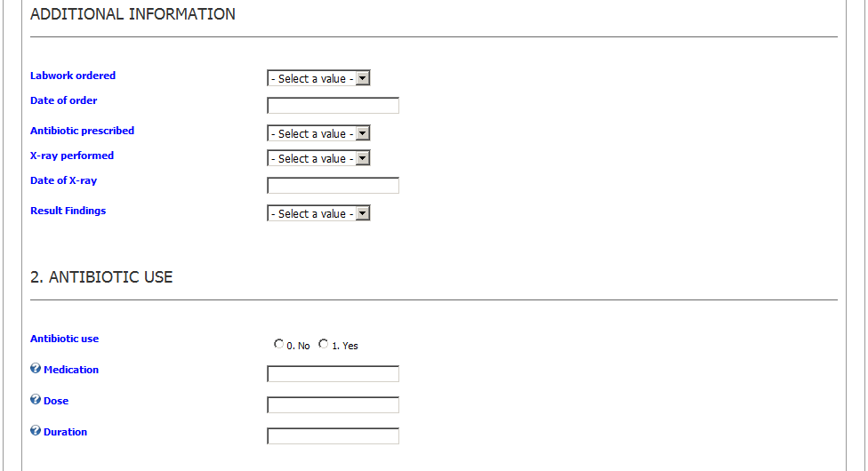Click help icon beside Duration

pos(36,431)
